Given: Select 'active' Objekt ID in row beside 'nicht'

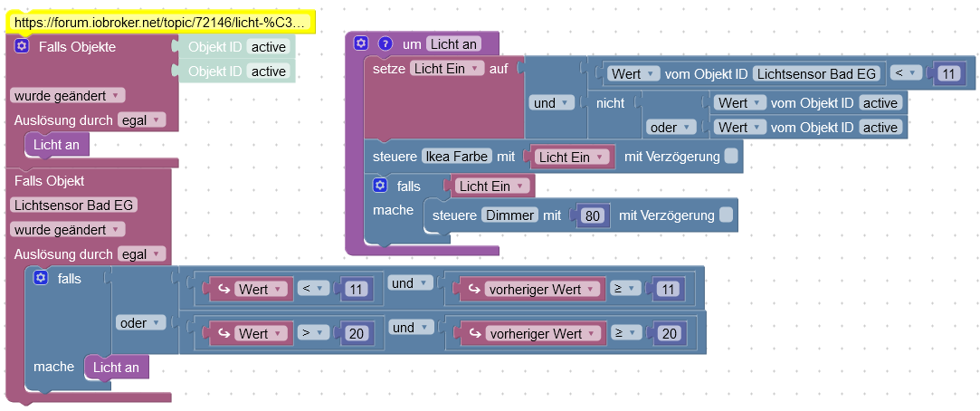Looking at the screenshot, I should [880, 103].
